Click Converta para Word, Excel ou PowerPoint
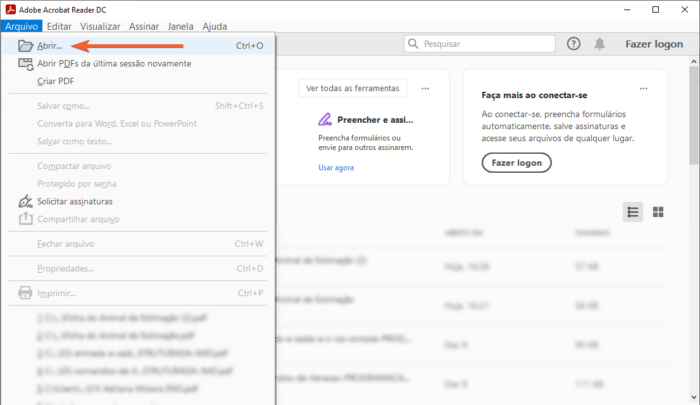The width and height of the screenshot is (700, 405). [x=138, y=124]
